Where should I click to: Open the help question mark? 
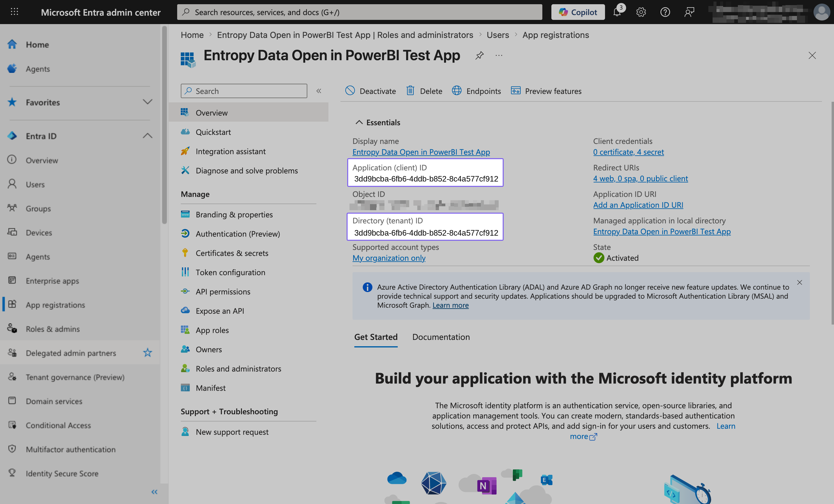(x=665, y=12)
